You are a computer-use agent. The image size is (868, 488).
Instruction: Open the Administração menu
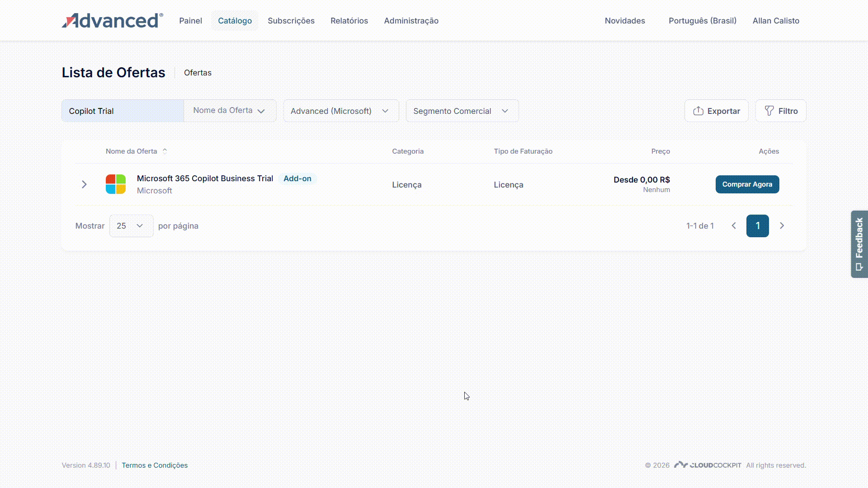[x=411, y=21]
